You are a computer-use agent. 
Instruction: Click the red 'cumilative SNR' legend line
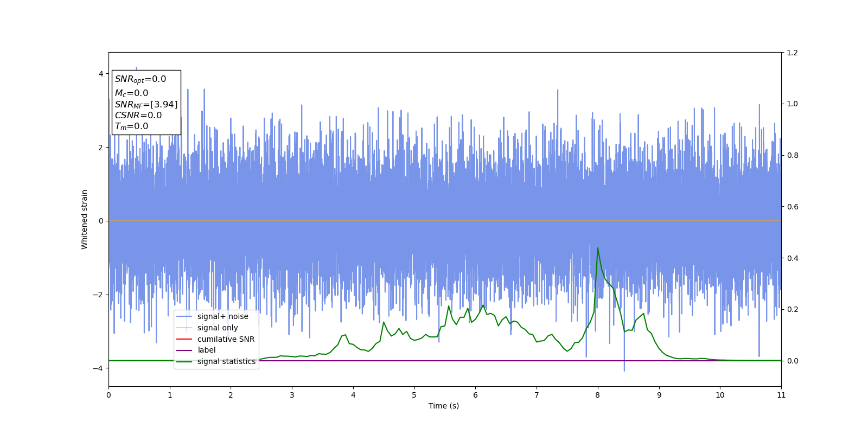point(184,339)
